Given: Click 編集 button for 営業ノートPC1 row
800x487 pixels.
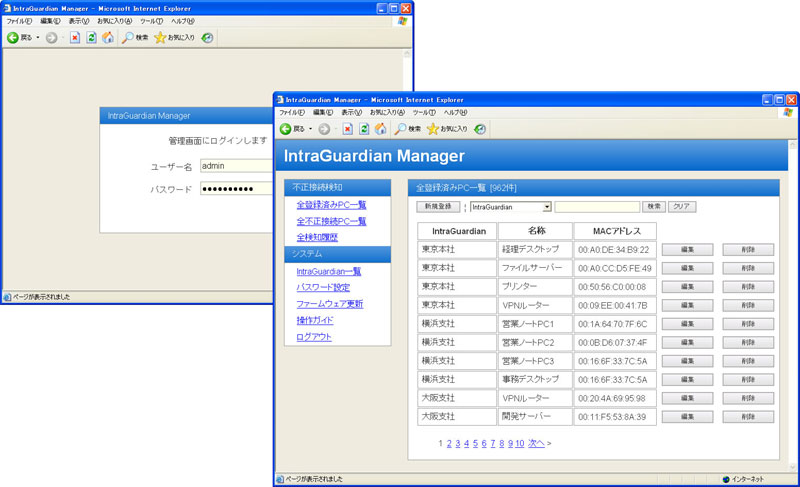Looking at the screenshot, I should tap(687, 324).
